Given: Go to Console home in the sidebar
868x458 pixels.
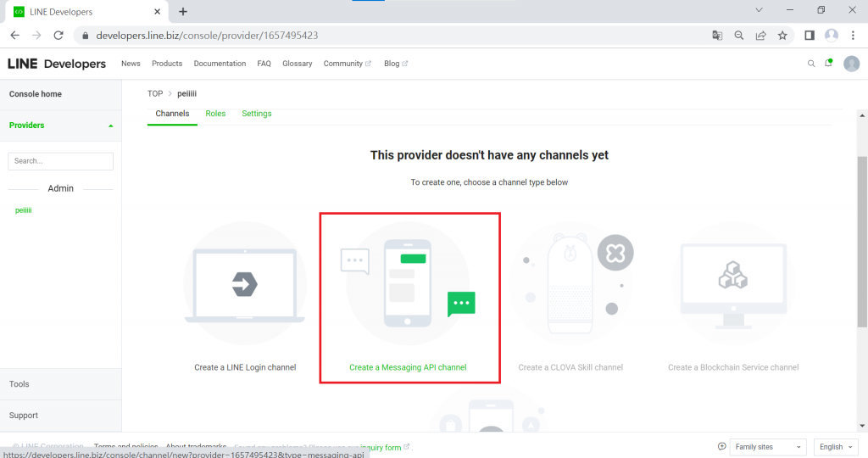Looking at the screenshot, I should pos(36,94).
